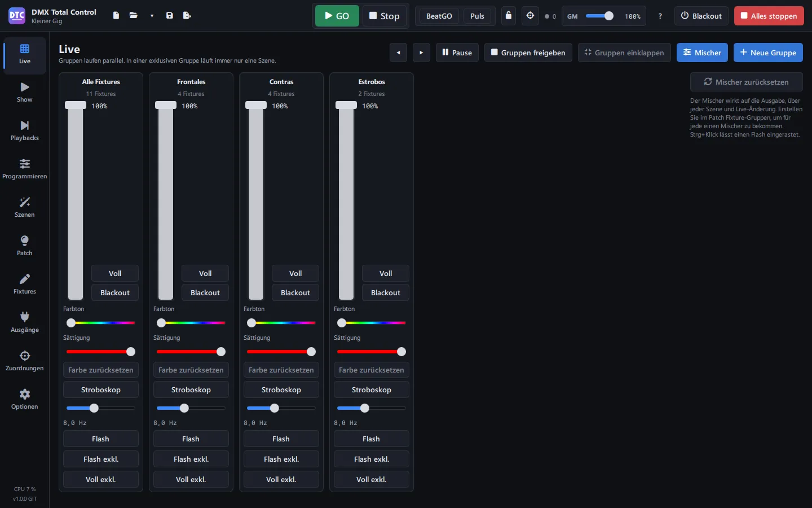Go to previous group with left arrow
The image size is (812, 508).
[398, 52]
